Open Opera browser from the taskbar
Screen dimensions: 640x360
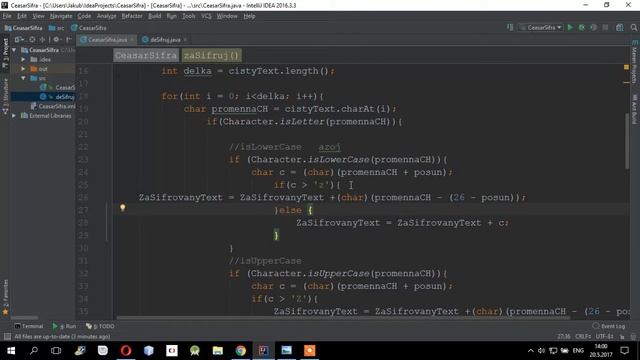tap(126, 350)
